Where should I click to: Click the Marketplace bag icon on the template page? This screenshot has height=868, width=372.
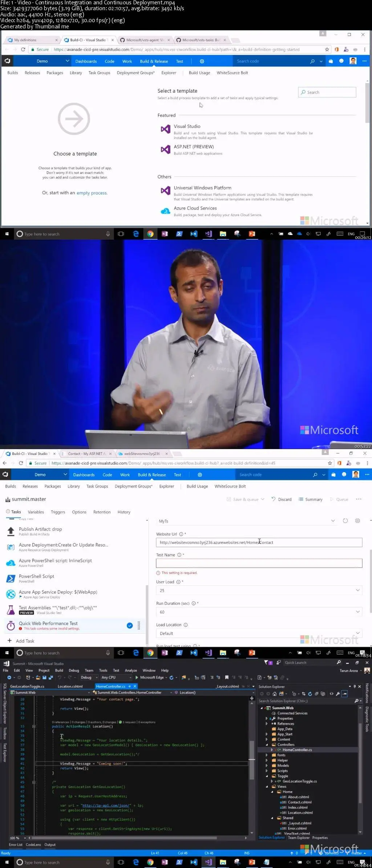point(331,61)
